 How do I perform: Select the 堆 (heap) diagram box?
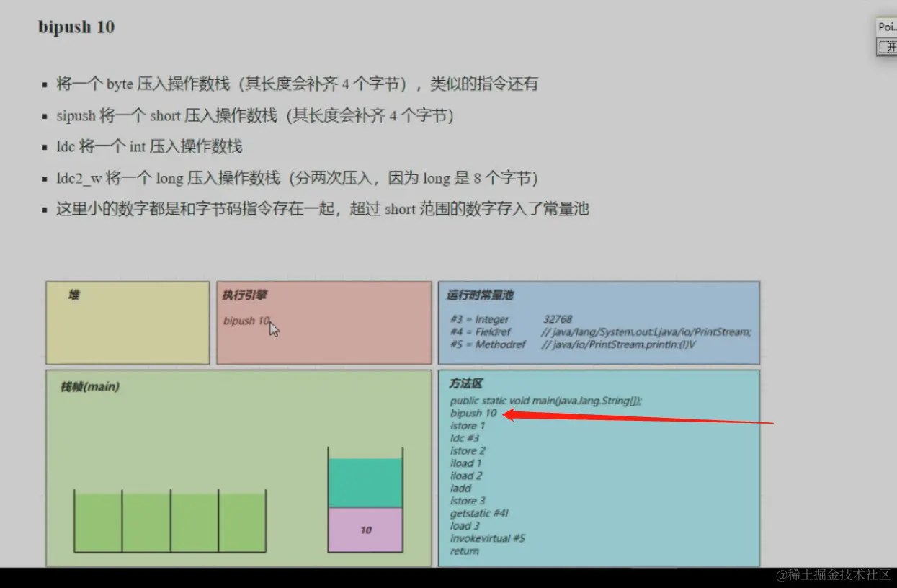[126, 322]
